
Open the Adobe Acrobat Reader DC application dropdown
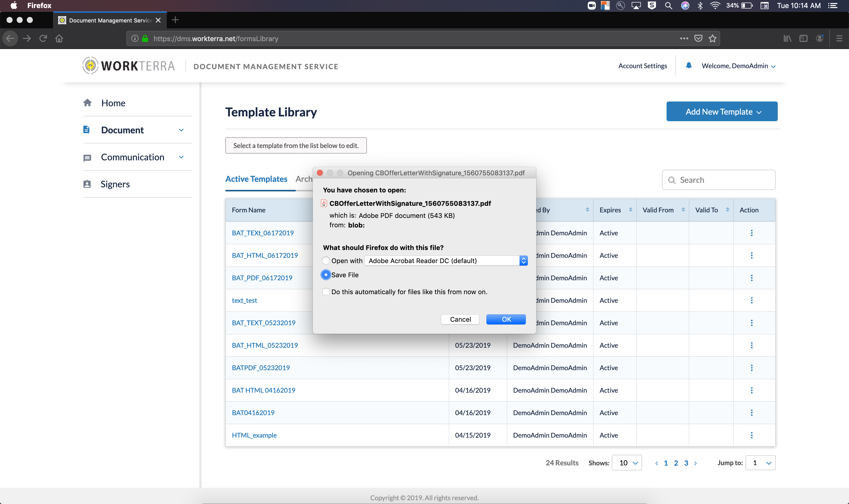tap(446, 261)
